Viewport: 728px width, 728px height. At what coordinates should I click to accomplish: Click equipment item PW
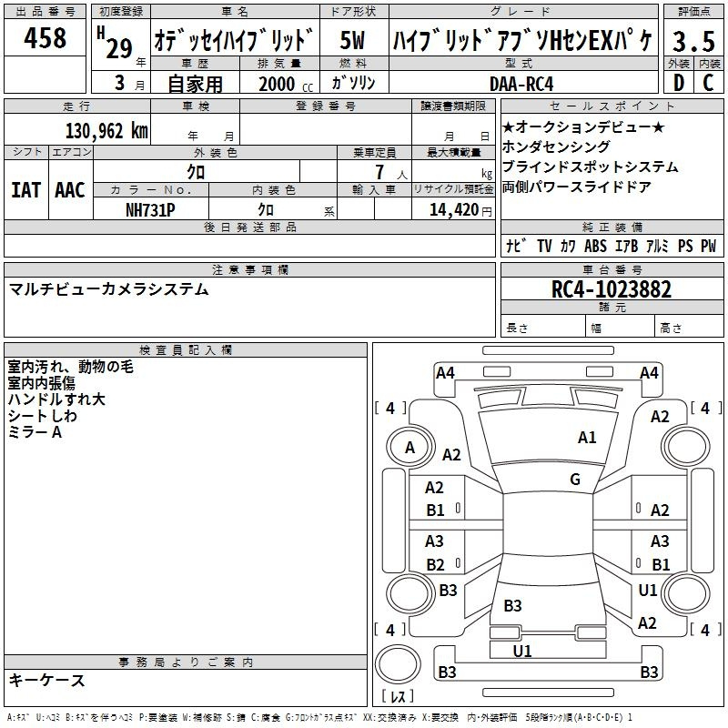point(709,246)
